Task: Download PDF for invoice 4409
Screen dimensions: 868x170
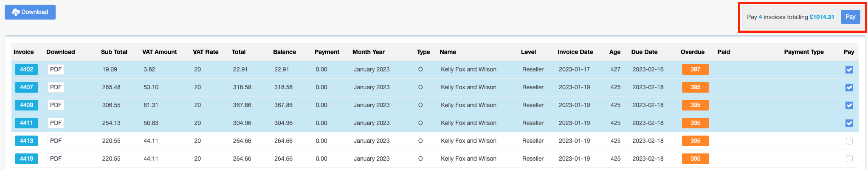Action: (56, 105)
